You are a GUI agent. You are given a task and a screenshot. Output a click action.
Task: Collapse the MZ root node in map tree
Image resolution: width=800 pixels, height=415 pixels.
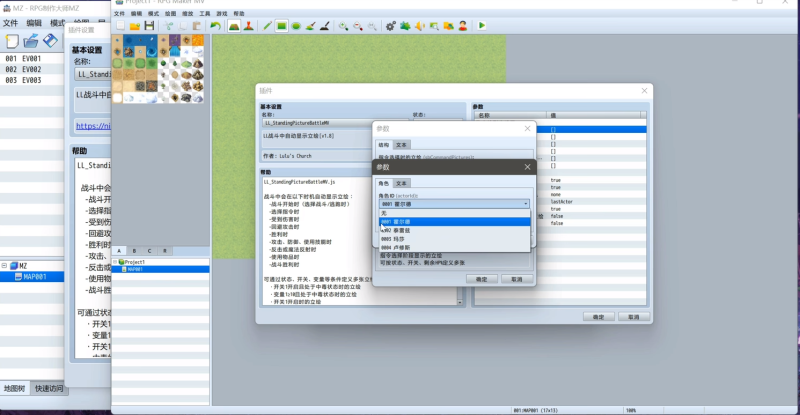tap(4, 265)
